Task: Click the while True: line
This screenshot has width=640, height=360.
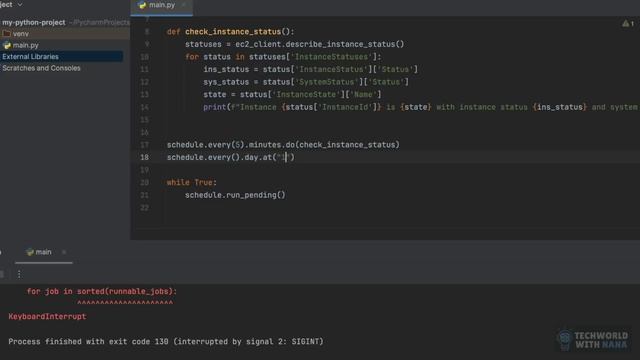Action: click(191, 182)
